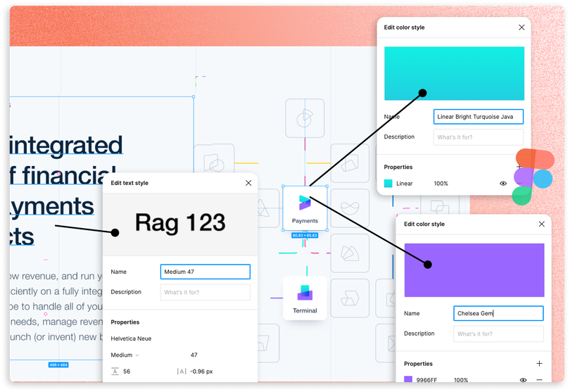The image size is (570, 392).
Task: Click the Linear gradient type label
Action: tap(404, 184)
